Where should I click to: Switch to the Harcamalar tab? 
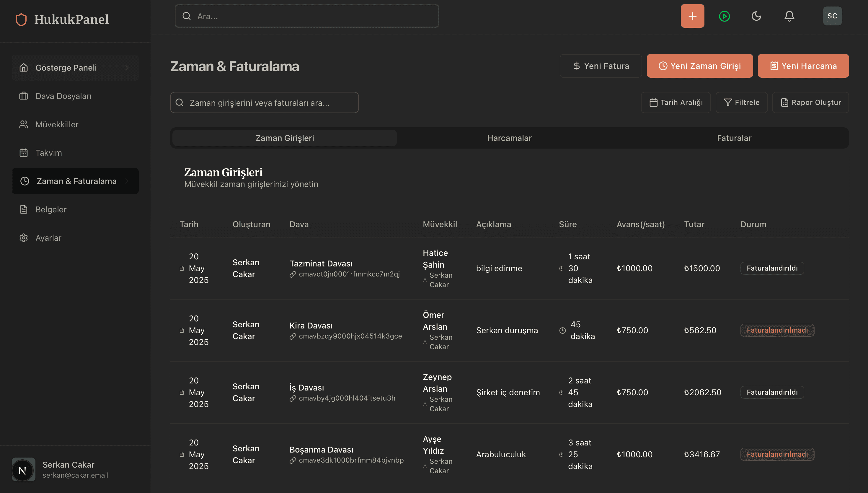[509, 138]
